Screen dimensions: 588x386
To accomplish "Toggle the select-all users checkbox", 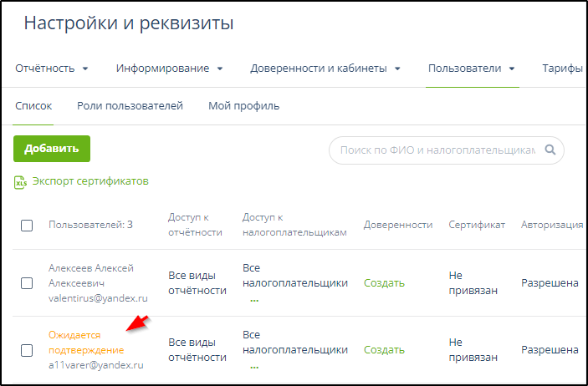I will point(27,226).
